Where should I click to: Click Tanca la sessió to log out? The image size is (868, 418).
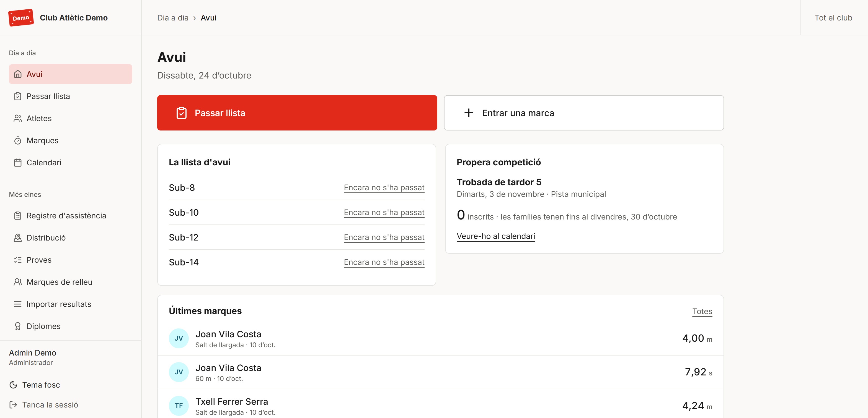(44, 404)
